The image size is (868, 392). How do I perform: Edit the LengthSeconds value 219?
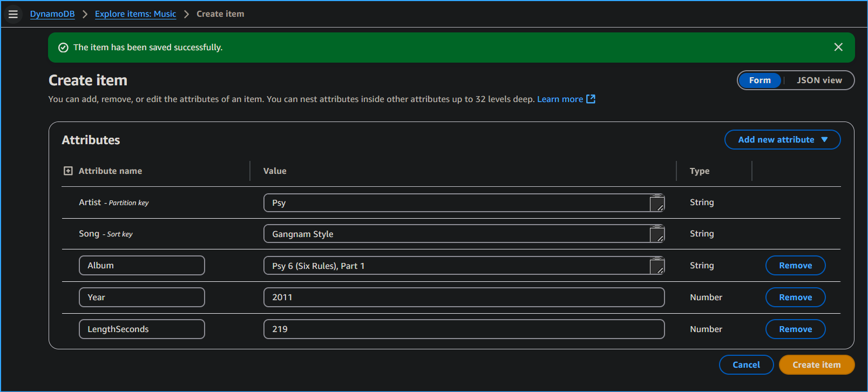pyautogui.click(x=464, y=329)
